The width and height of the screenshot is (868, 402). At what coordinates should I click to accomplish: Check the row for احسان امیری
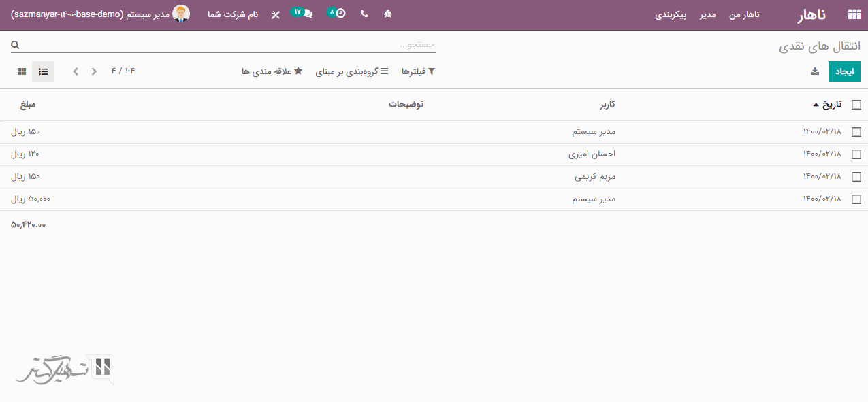856,154
